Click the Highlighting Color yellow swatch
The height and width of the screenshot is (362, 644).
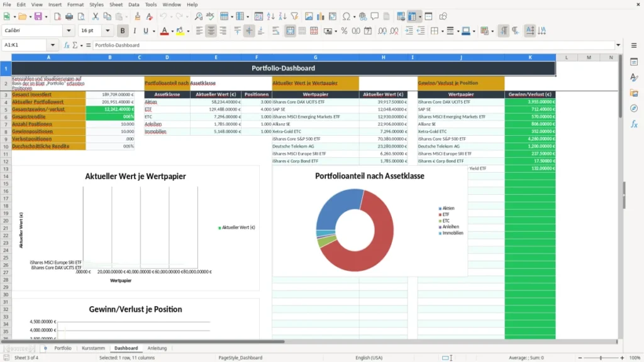click(x=180, y=31)
